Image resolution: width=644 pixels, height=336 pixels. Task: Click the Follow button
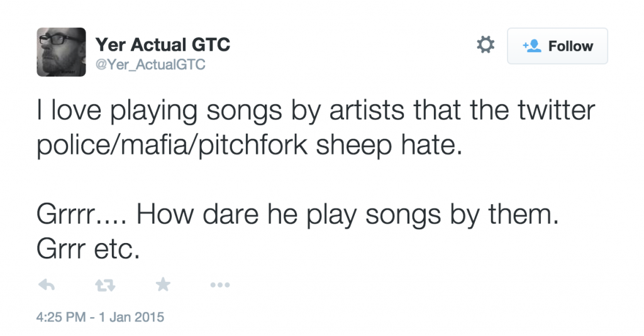(x=557, y=46)
